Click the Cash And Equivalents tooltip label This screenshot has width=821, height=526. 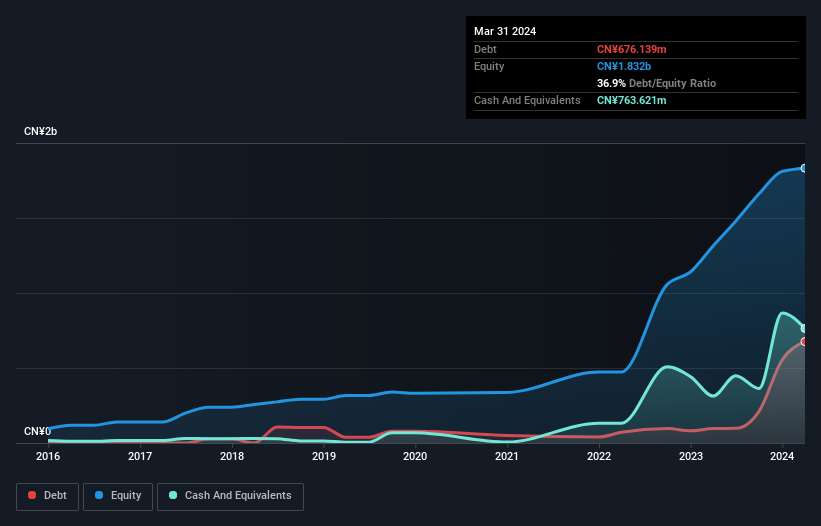pos(527,100)
